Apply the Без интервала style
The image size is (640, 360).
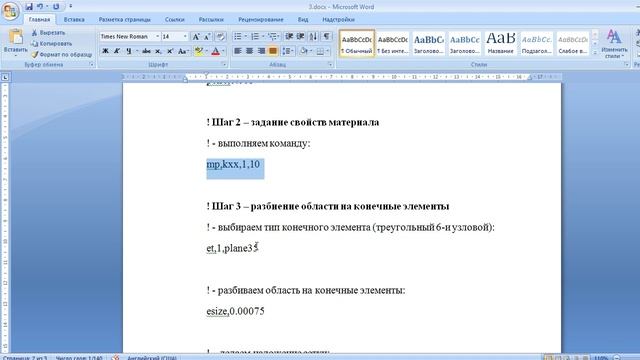pos(393,43)
